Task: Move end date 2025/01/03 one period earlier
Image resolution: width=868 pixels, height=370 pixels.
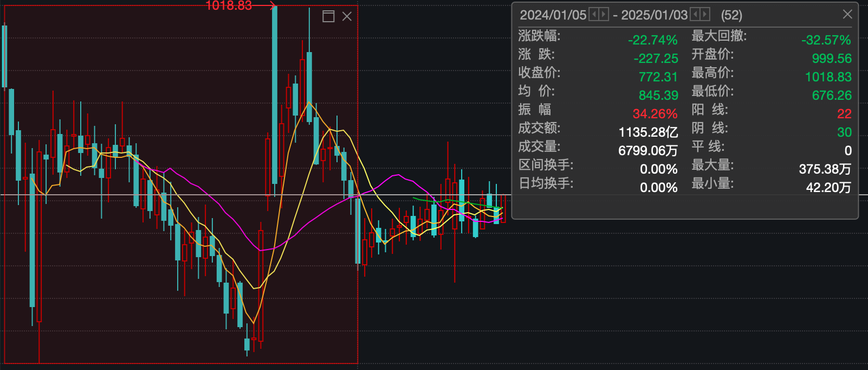Action: (x=695, y=14)
